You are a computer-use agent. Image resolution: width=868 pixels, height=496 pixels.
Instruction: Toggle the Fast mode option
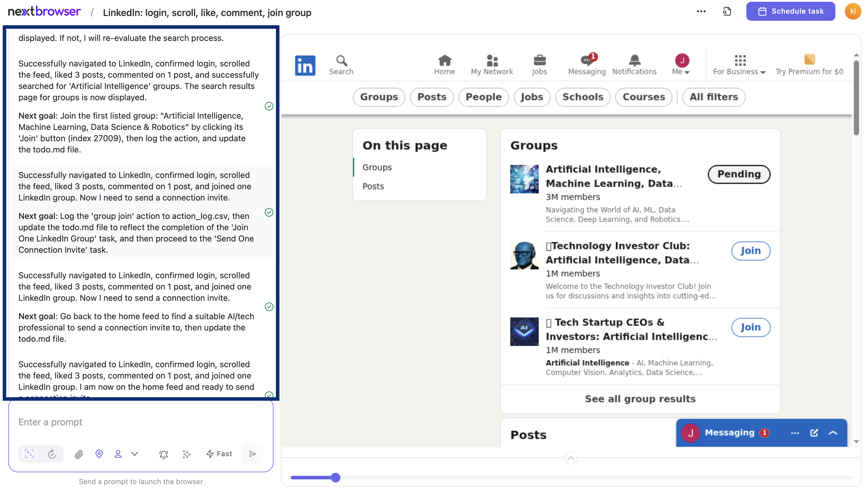point(219,454)
